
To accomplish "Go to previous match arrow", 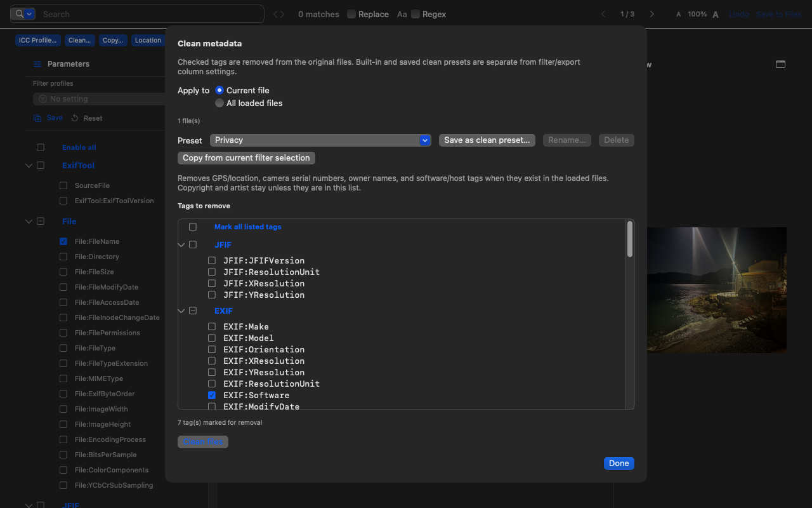I will coord(603,14).
